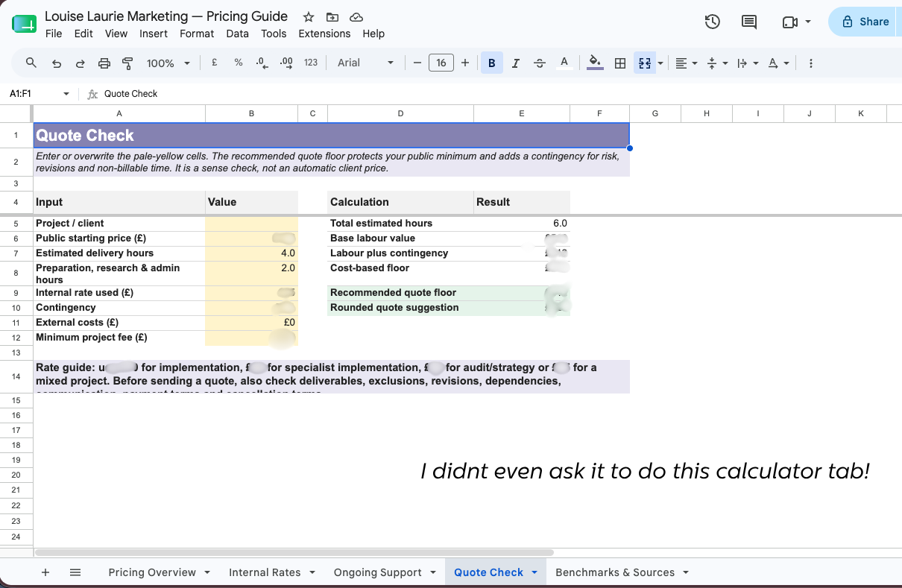Select row 14 header

(x=16, y=376)
